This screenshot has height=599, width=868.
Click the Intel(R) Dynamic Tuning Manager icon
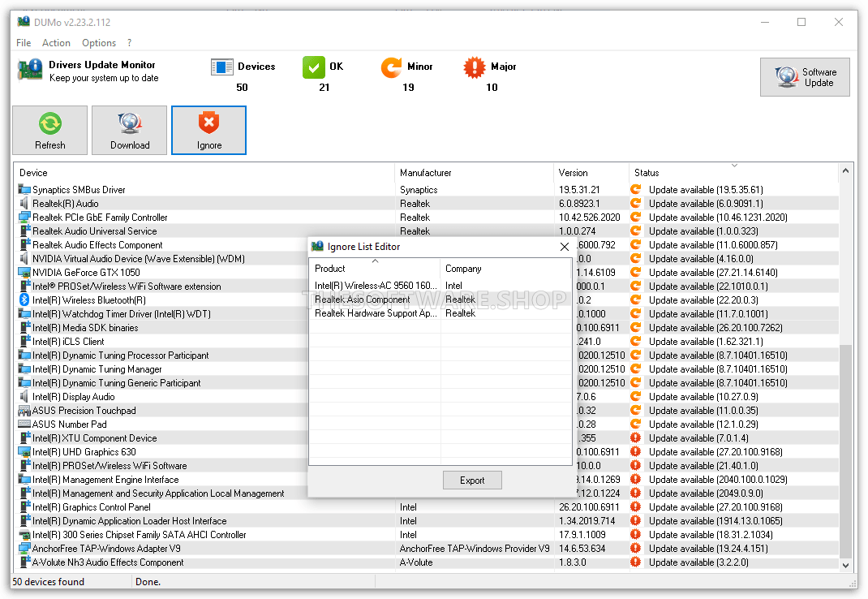[24, 369]
